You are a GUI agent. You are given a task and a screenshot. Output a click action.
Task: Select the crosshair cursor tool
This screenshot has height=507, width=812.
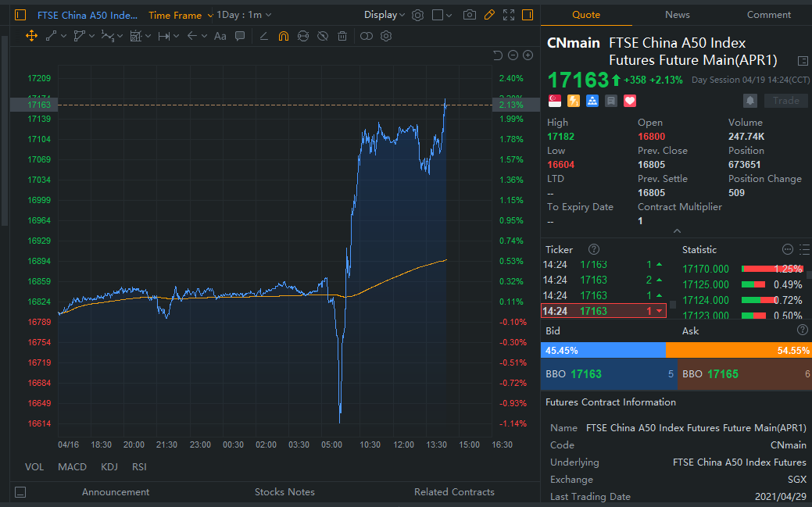coord(30,36)
